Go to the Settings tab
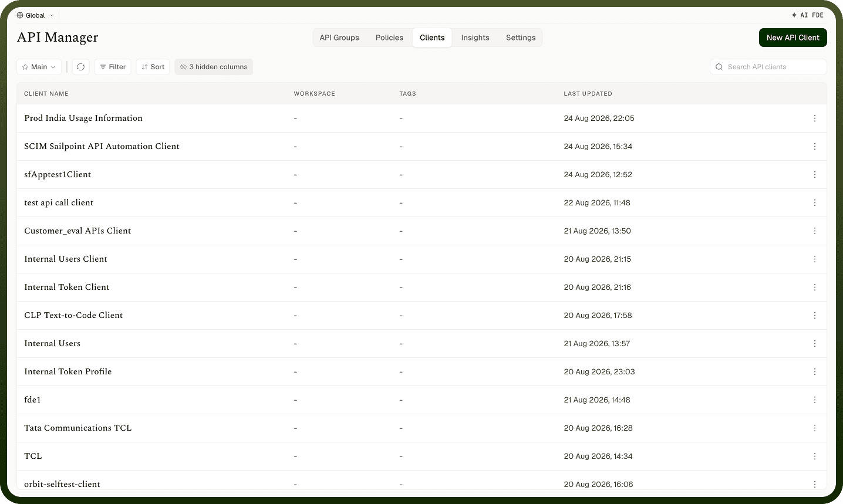Viewport: 843px width, 504px height. [521, 38]
